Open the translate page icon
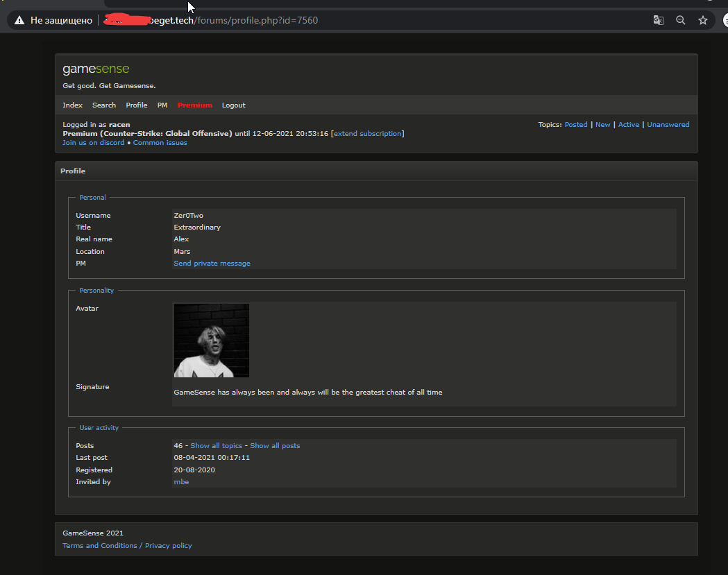The image size is (728, 575). point(658,20)
